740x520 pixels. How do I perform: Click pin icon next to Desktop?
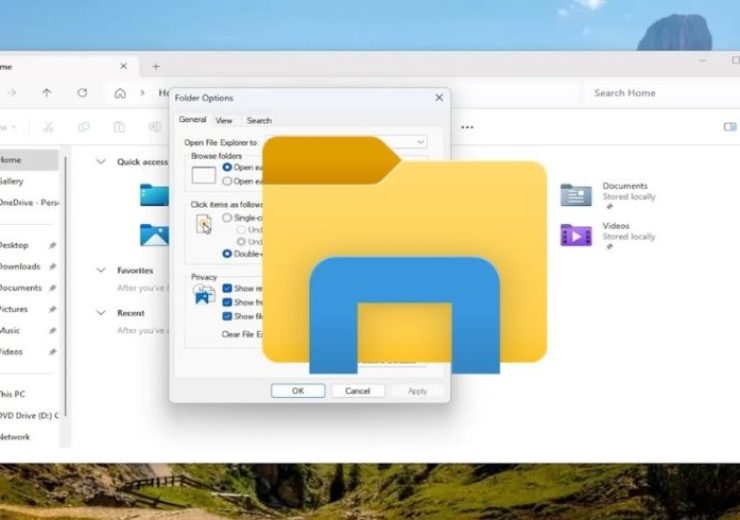point(52,245)
